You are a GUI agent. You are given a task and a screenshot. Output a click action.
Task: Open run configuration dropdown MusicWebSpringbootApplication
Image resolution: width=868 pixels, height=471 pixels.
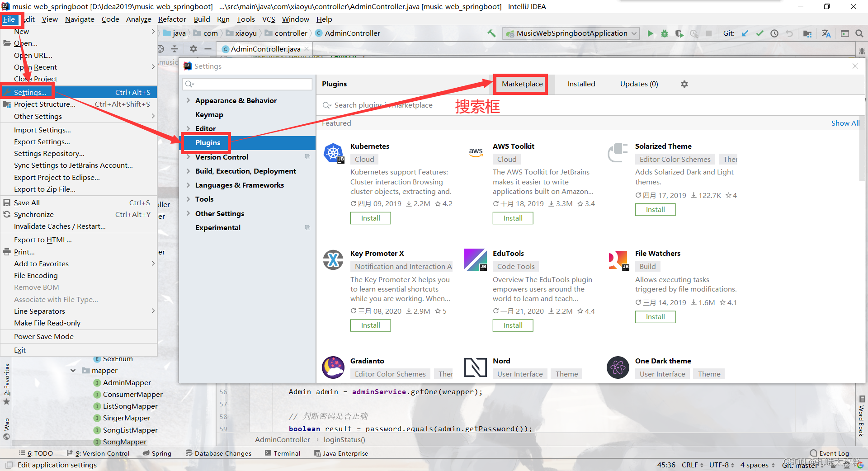(x=572, y=33)
